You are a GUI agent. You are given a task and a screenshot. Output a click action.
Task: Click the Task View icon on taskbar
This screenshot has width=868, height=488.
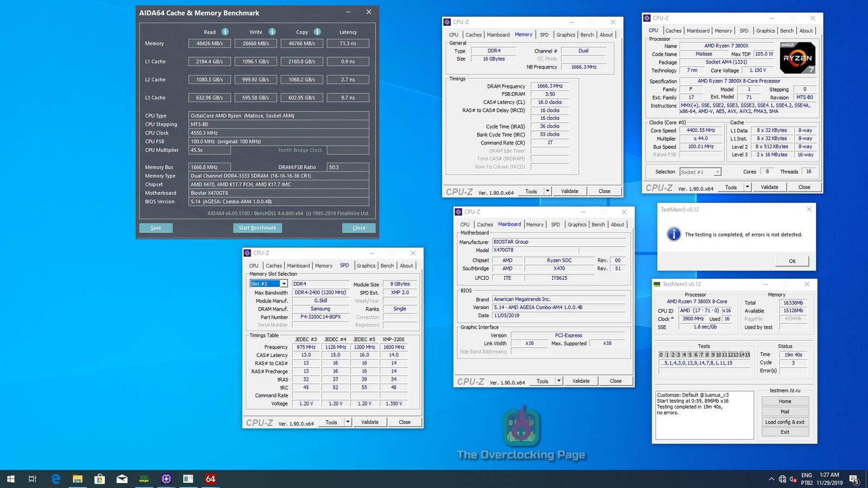coord(33,479)
